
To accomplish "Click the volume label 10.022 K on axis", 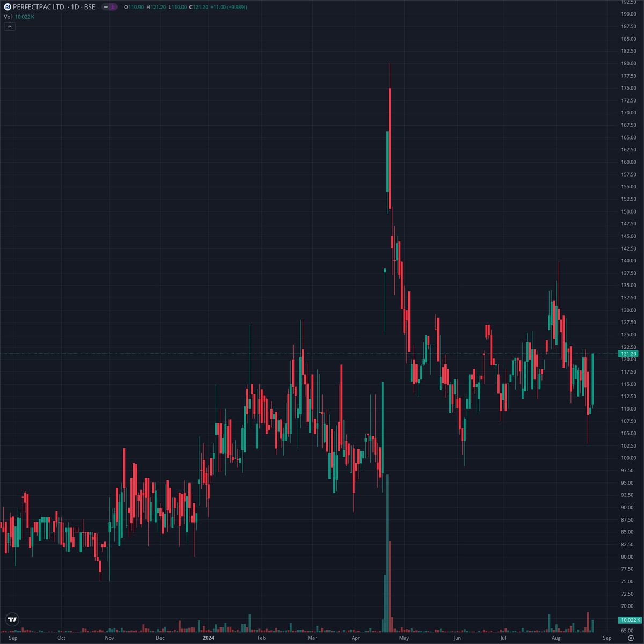I will coord(630,620).
